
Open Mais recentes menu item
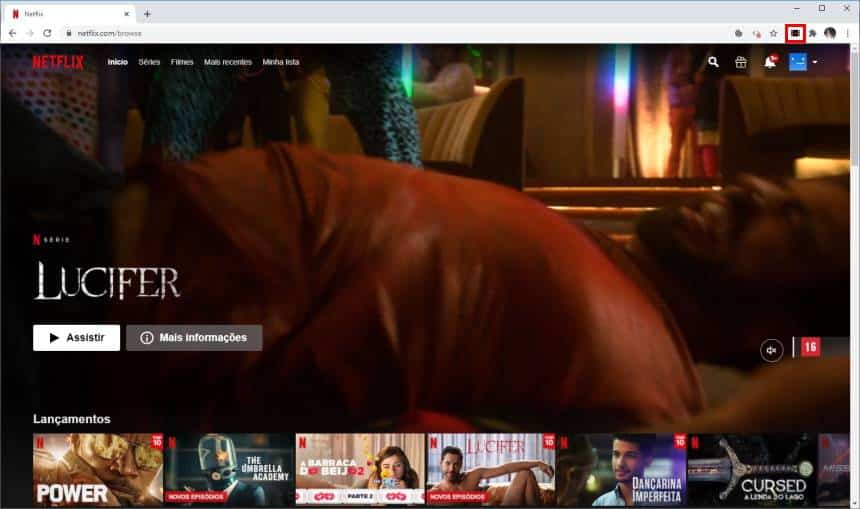click(x=228, y=62)
